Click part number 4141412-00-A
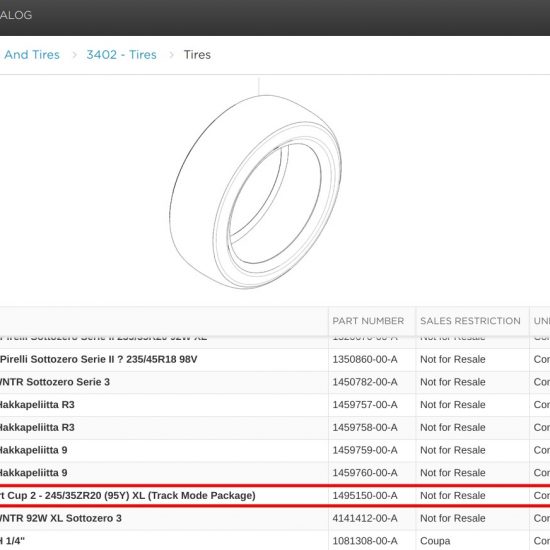The width and height of the screenshot is (550, 550). pyautogui.click(x=365, y=518)
